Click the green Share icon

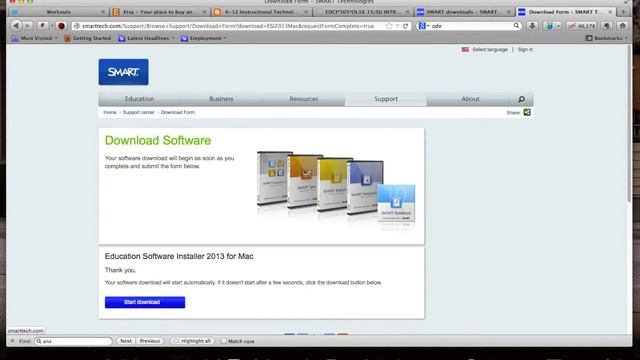(527, 112)
